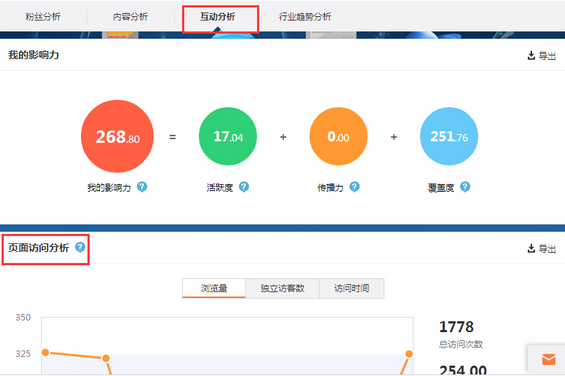Switch chart to 独立访客数
The image size is (565, 376).
click(282, 288)
